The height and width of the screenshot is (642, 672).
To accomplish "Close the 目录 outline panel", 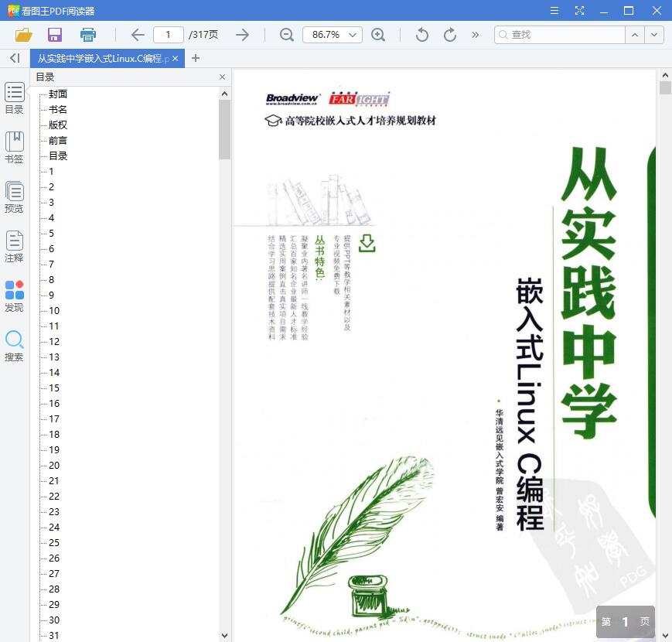I will (222, 77).
